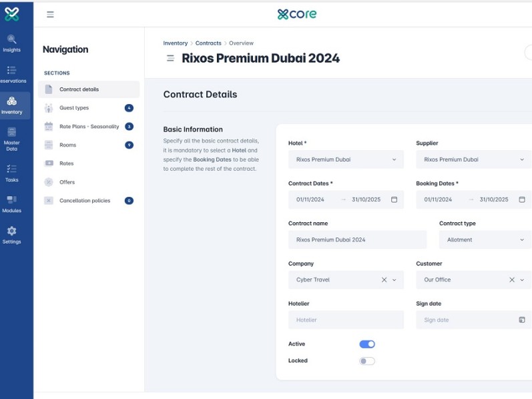532x399 pixels.
Task: Open Contract Dates calendar icon
Action: [x=394, y=199]
